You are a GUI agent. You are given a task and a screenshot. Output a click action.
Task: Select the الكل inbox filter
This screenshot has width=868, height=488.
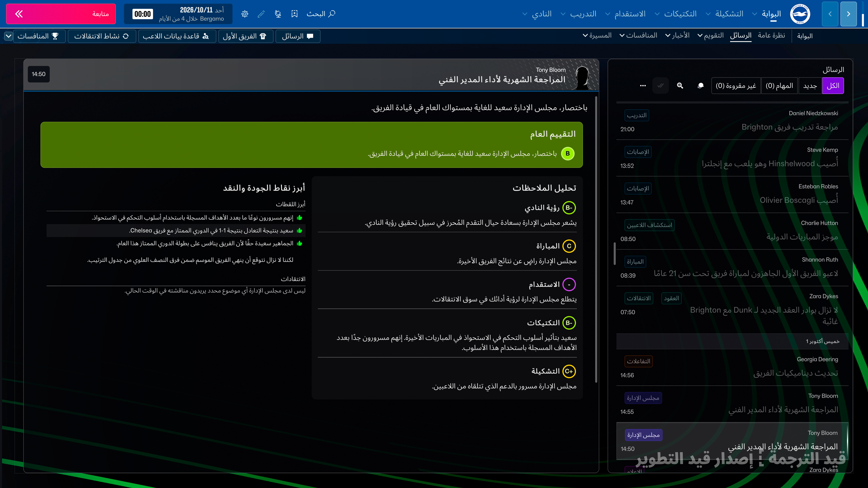pyautogui.click(x=833, y=86)
